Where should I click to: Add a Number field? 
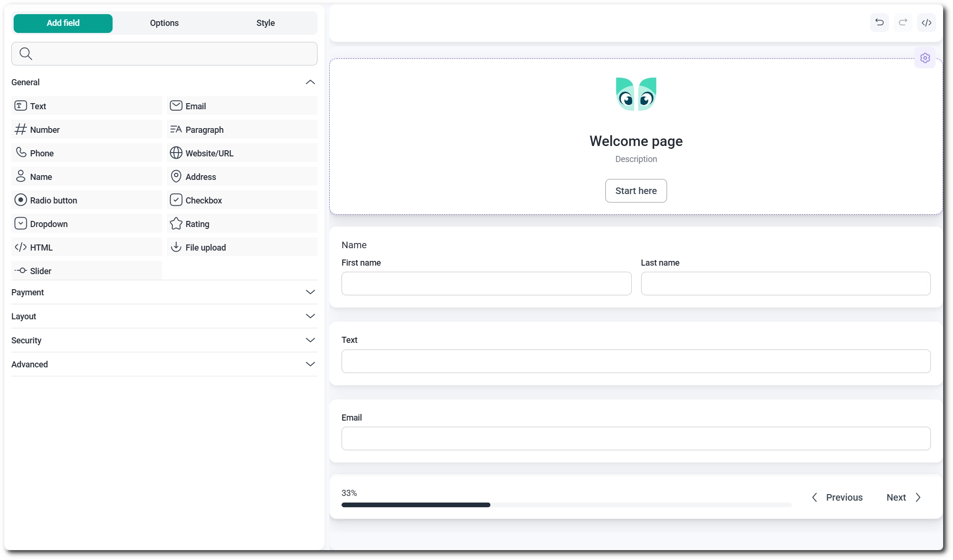(87, 130)
